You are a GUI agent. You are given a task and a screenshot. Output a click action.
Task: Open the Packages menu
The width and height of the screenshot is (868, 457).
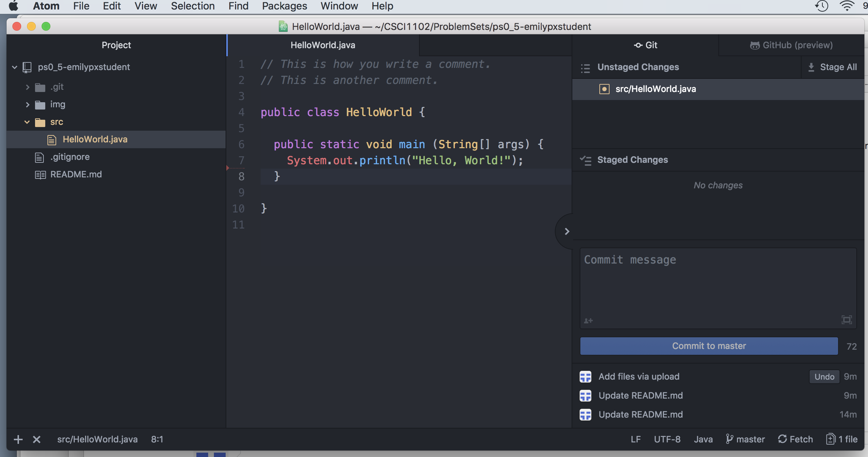coord(284,6)
